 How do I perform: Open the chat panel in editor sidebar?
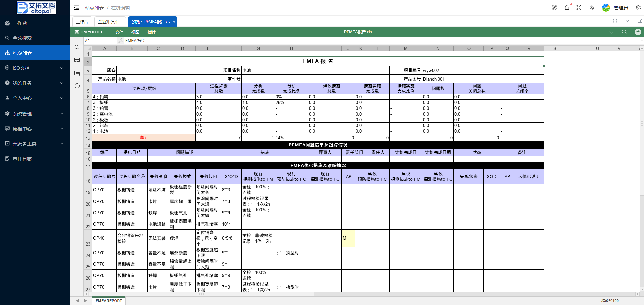pos(77,73)
